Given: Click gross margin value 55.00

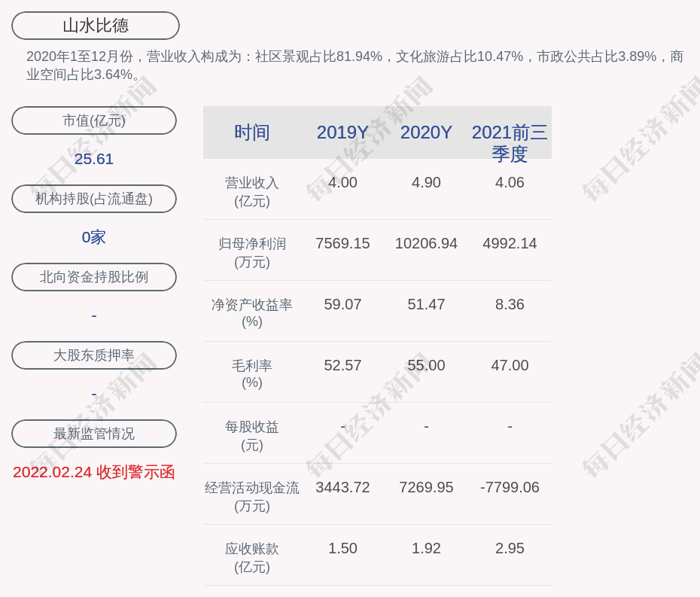Looking at the screenshot, I should click(x=426, y=365).
